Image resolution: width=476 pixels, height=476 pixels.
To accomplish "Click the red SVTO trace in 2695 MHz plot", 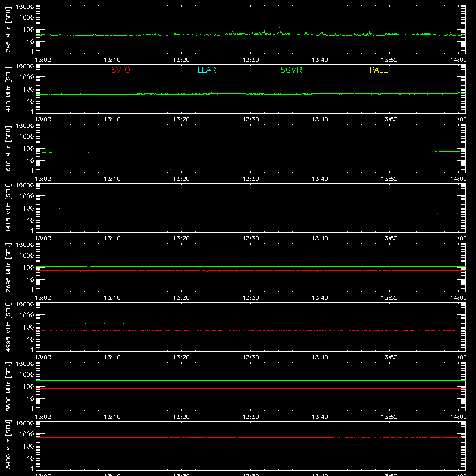I will tap(250, 271).
